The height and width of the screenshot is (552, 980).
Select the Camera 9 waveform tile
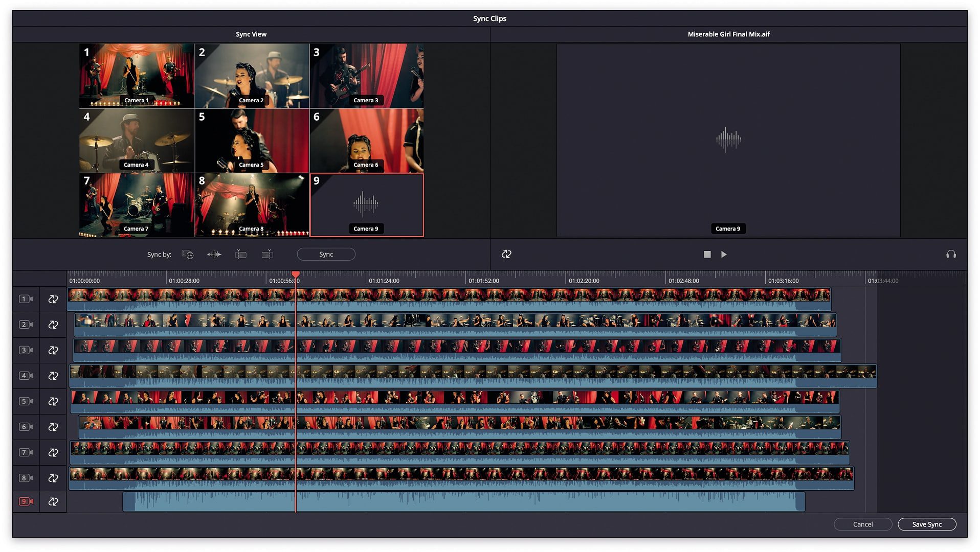[366, 204]
